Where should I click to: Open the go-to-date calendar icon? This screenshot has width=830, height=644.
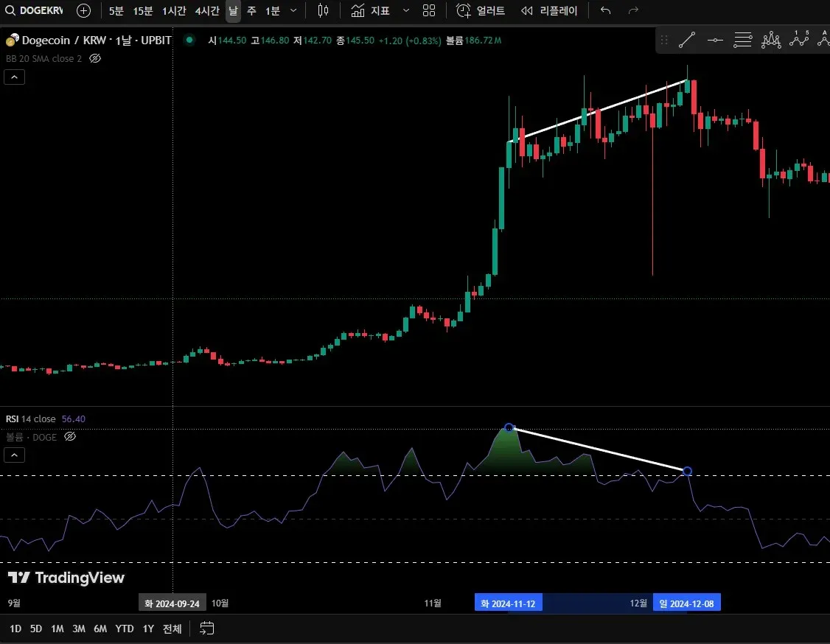pyautogui.click(x=206, y=628)
